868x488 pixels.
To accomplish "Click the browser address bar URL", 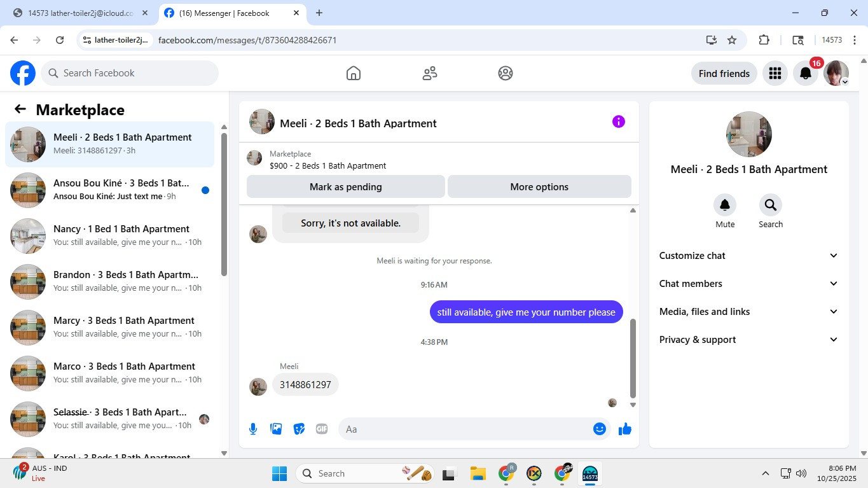I will coord(247,40).
